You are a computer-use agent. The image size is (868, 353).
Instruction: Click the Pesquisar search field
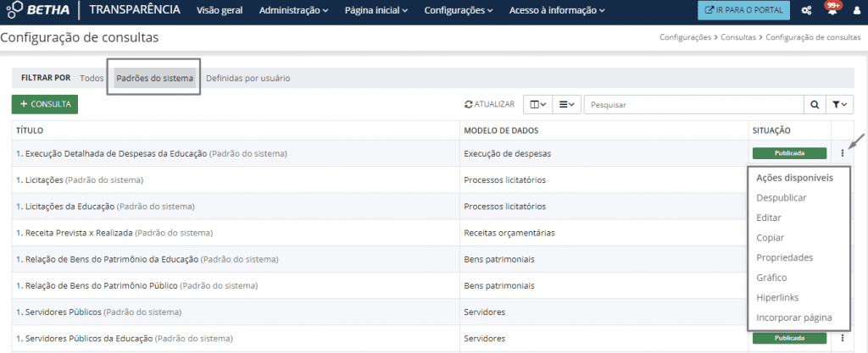click(693, 104)
